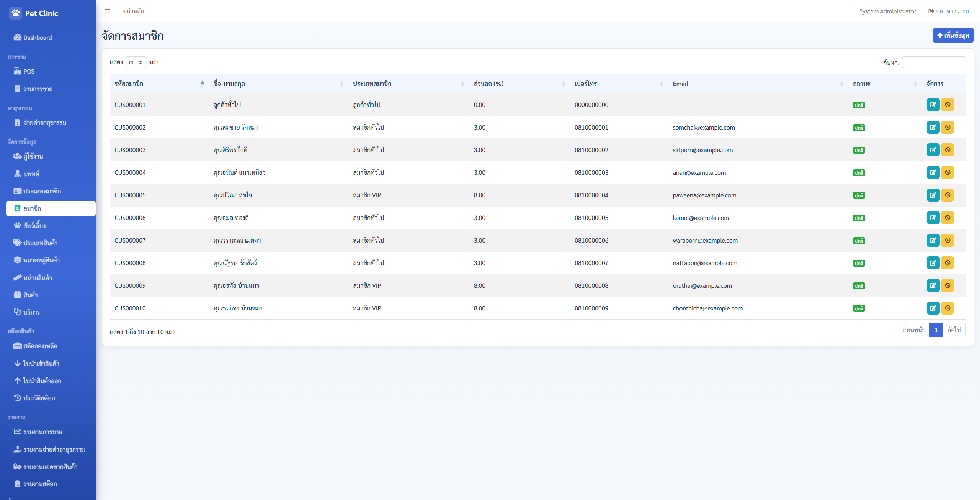Open รายงานยอดขายสินค้า report

click(50, 467)
